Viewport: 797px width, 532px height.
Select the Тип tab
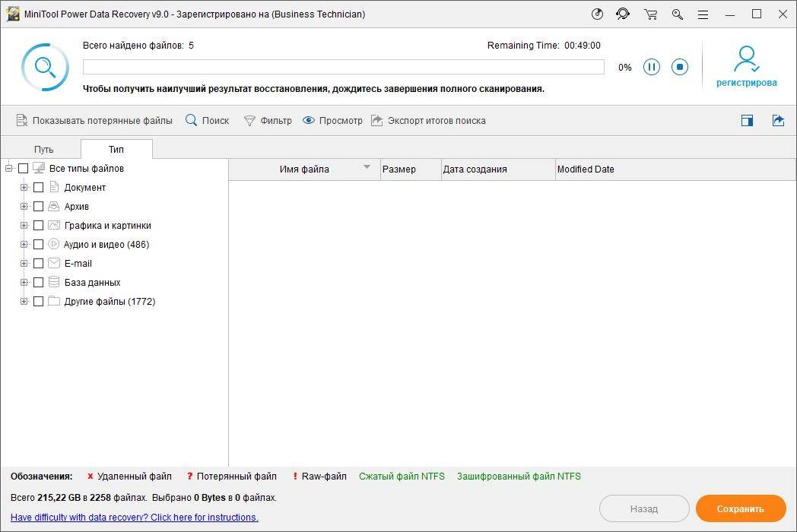tap(116, 150)
